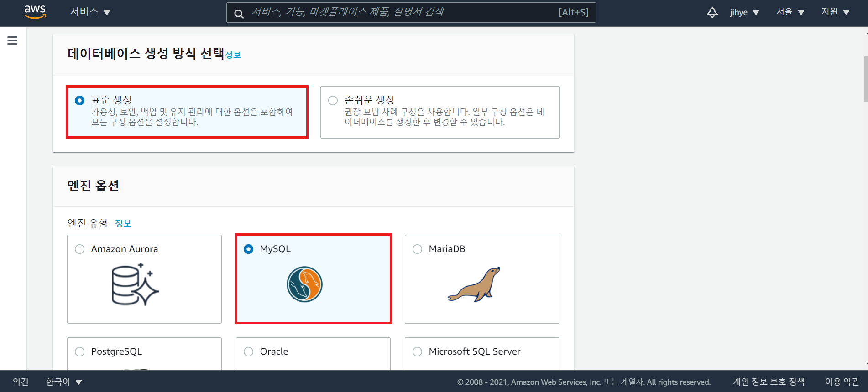Click the 엔진 옵션 section heading
This screenshot has height=392, width=868.
[x=93, y=186]
